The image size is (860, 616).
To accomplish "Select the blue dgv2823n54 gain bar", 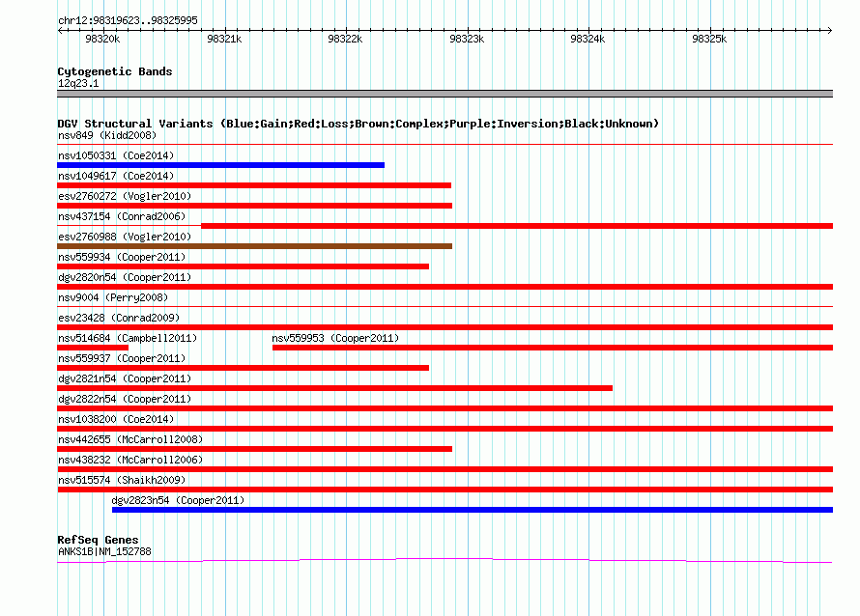I will click(x=473, y=510).
